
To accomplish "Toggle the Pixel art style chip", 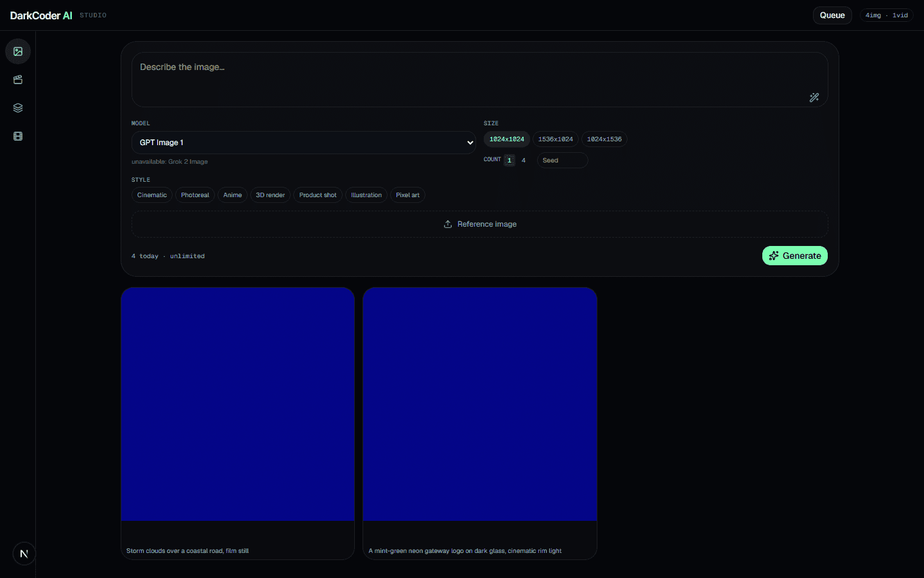I will coord(408,195).
